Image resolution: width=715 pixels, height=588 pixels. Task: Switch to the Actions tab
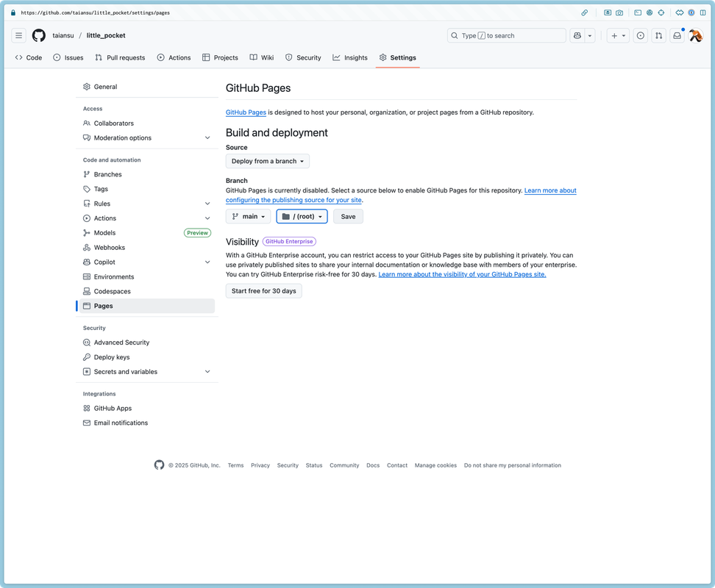[174, 58]
